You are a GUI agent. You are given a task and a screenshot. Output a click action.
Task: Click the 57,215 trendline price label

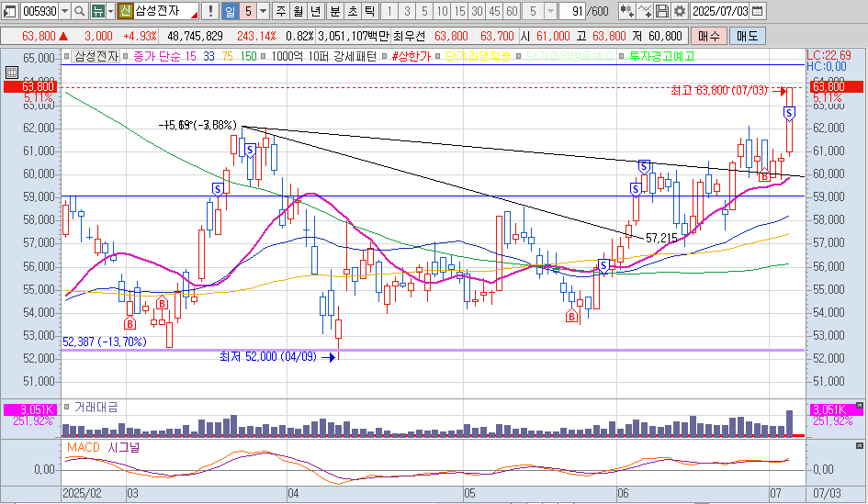[661, 238]
